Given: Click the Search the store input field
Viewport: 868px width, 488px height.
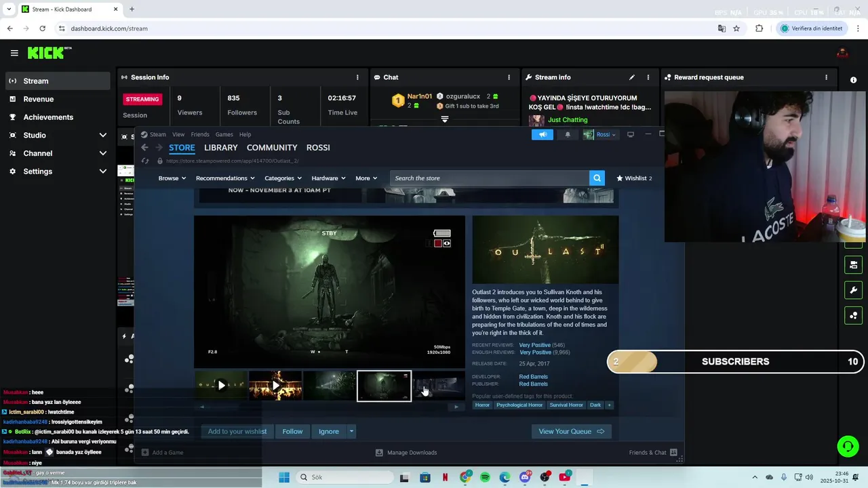Looking at the screenshot, I should tap(490, 178).
